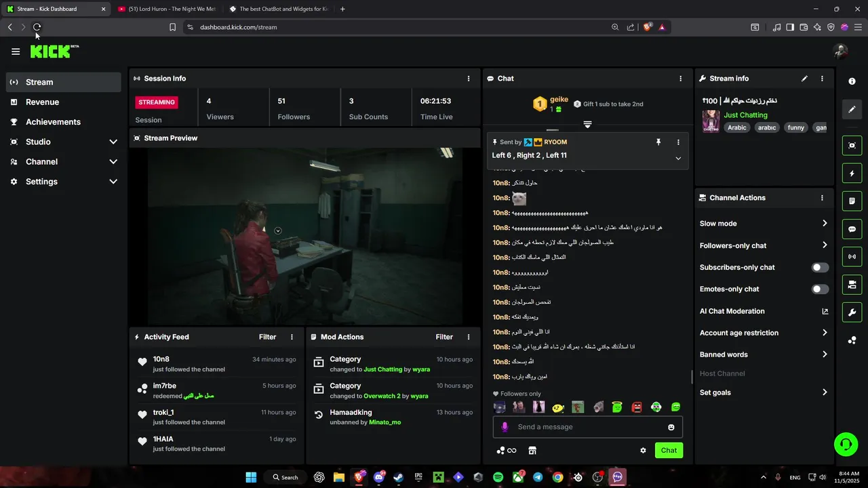Open pinned message options menu

pyautogui.click(x=678, y=142)
